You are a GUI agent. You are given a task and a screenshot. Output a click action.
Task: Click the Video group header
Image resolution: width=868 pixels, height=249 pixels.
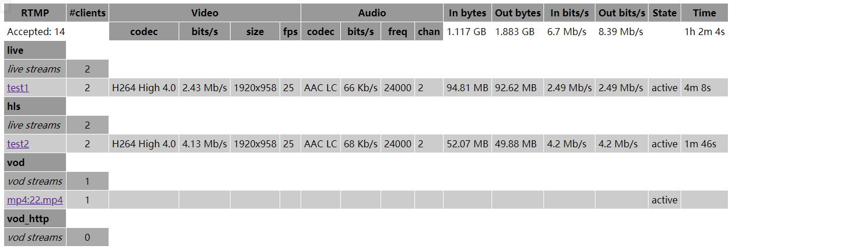(205, 13)
